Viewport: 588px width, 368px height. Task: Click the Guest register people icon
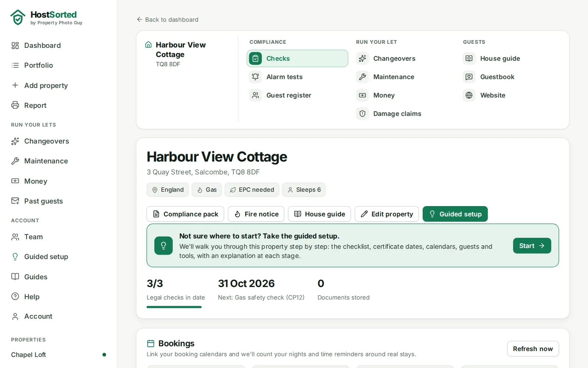(255, 95)
